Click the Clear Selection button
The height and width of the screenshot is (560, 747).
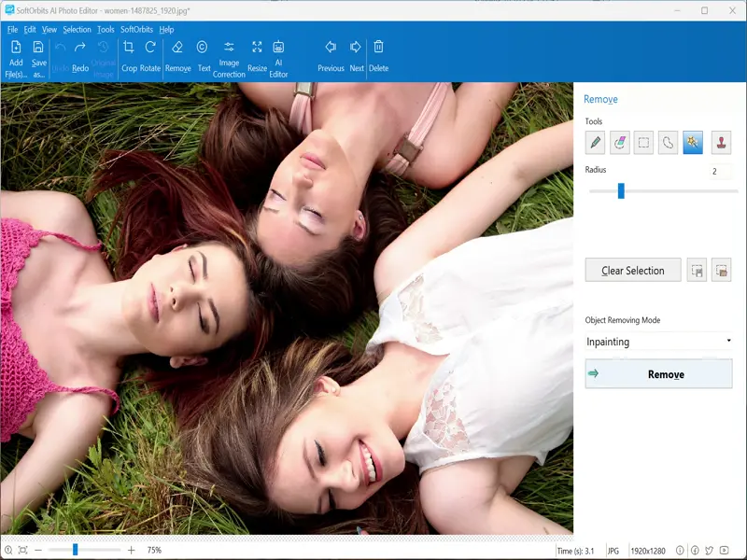coord(633,271)
